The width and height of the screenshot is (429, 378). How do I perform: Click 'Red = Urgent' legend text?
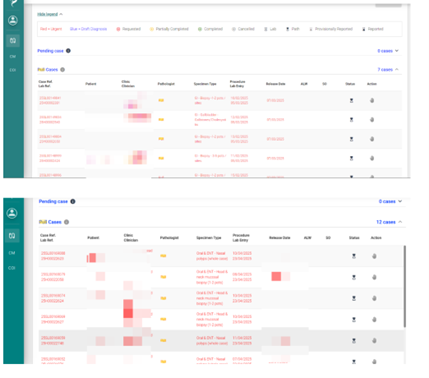click(51, 29)
